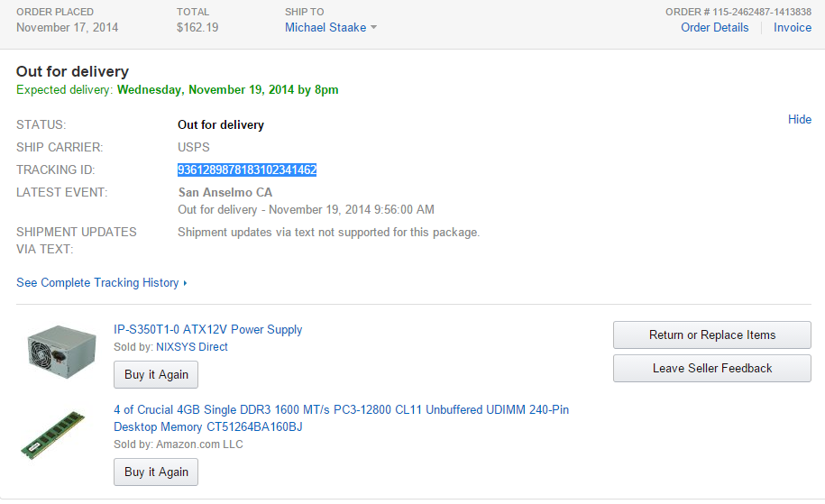Open the Michael Staake ship-to dropdown
Image resolution: width=825 pixels, height=504 pixels.
point(325,27)
